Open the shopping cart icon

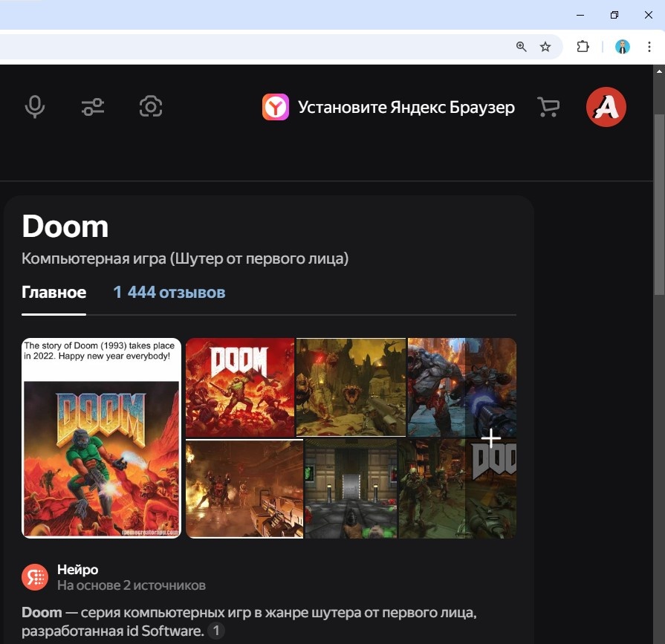coord(548,107)
